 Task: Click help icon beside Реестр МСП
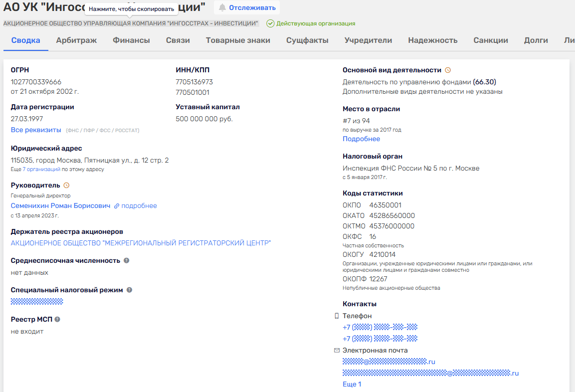point(57,319)
